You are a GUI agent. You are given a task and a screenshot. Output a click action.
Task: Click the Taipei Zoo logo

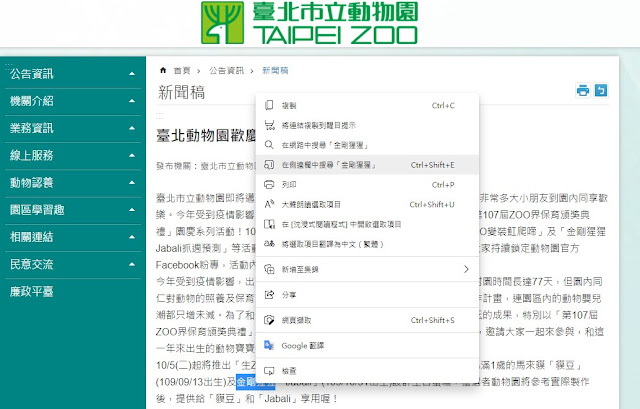point(309,23)
